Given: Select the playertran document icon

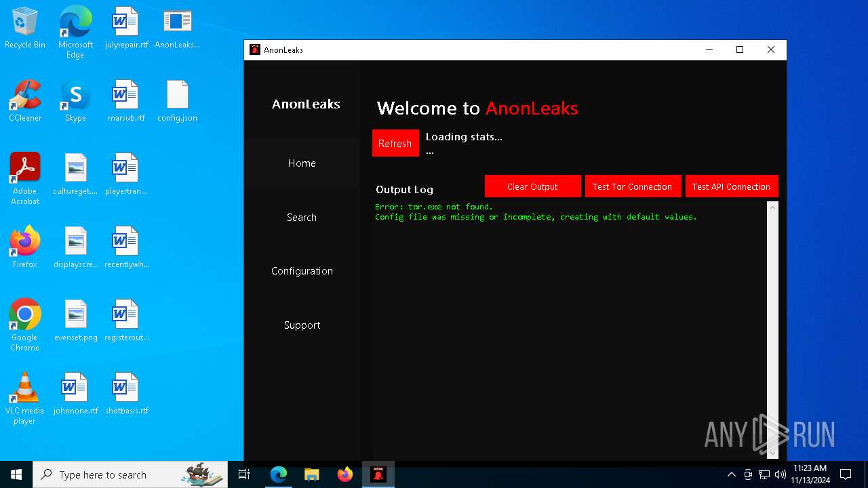Looking at the screenshot, I should [126, 174].
